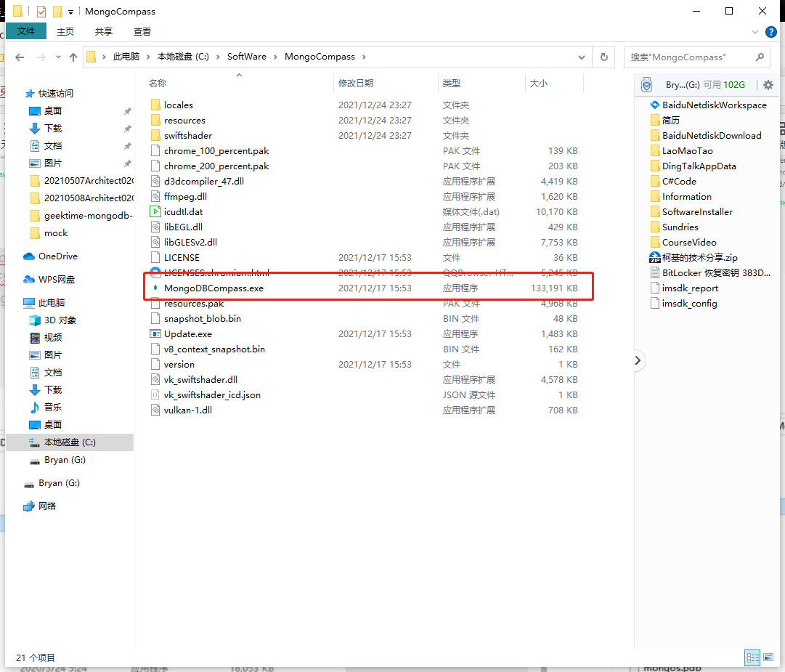This screenshot has width=785, height=672.
Task: Open mock folder in quick access
Action: [56, 233]
